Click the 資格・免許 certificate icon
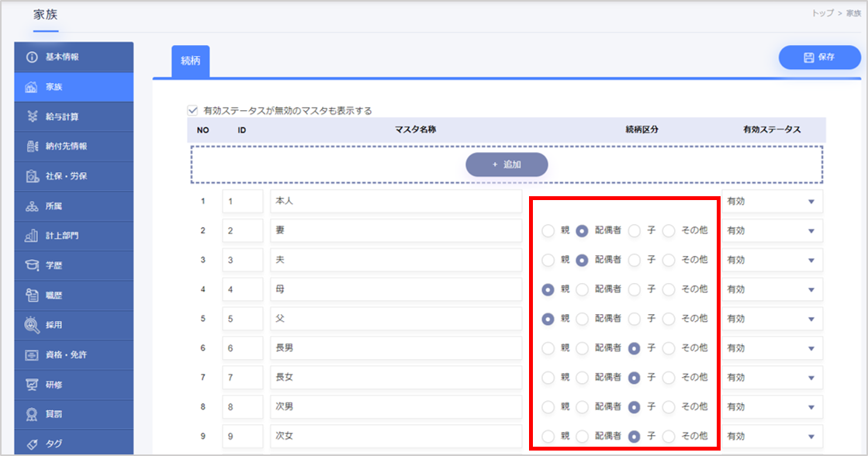 33,354
